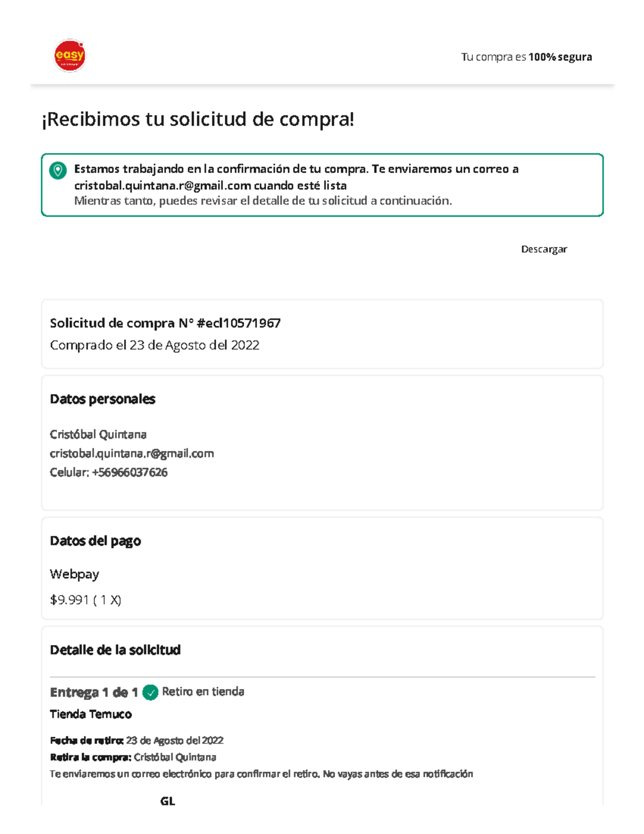Click the 100% segura security indicator
644x834 pixels.
tap(560, 57)
